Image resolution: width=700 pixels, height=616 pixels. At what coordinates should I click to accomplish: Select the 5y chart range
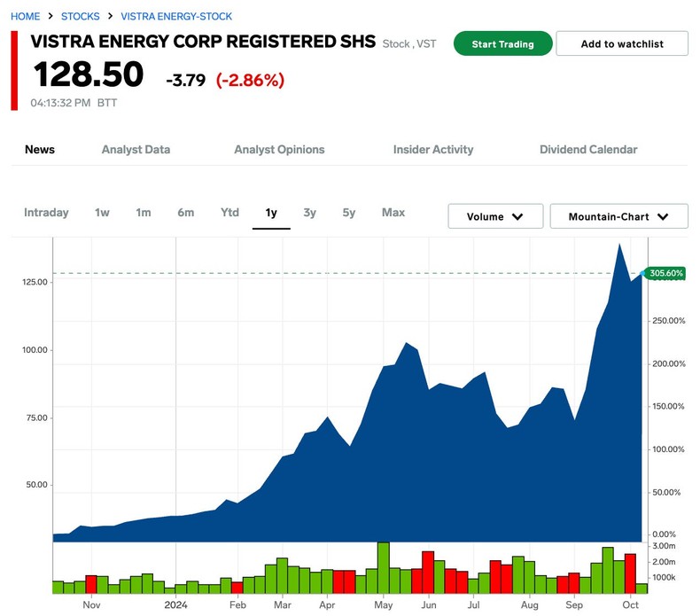pyautogui.click(x=349, y=213)
